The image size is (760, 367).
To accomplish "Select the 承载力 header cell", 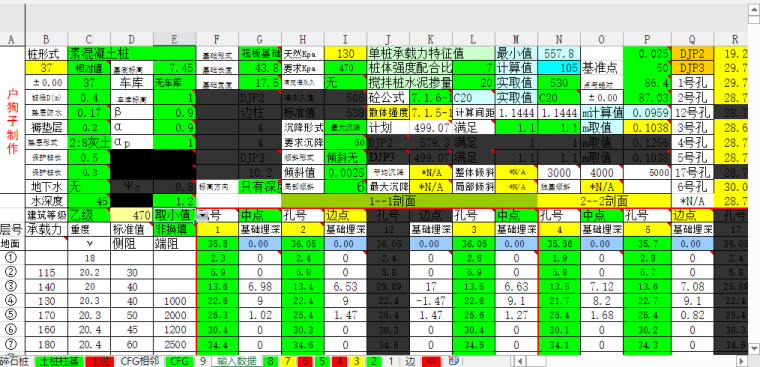I will pos(46,229).
